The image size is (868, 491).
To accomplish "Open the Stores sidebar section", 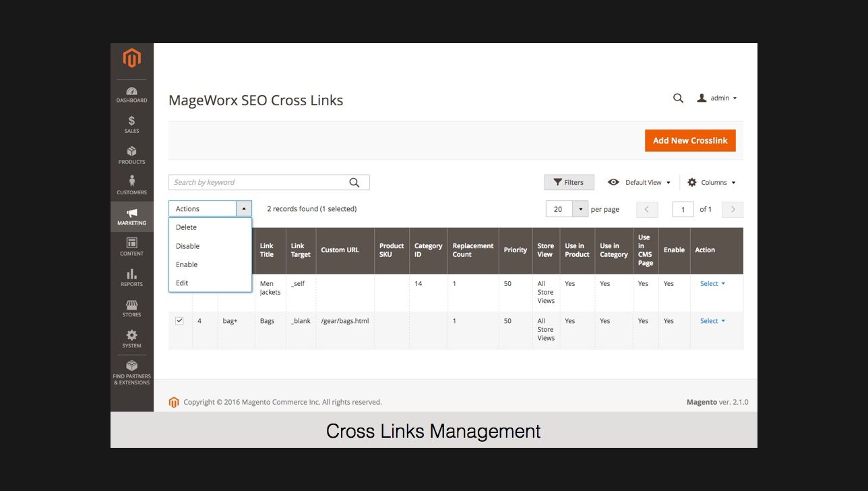I will (132, 309).
